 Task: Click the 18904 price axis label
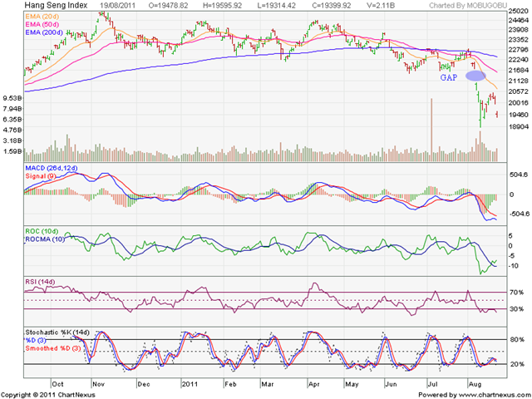click(x=518, y=127)
